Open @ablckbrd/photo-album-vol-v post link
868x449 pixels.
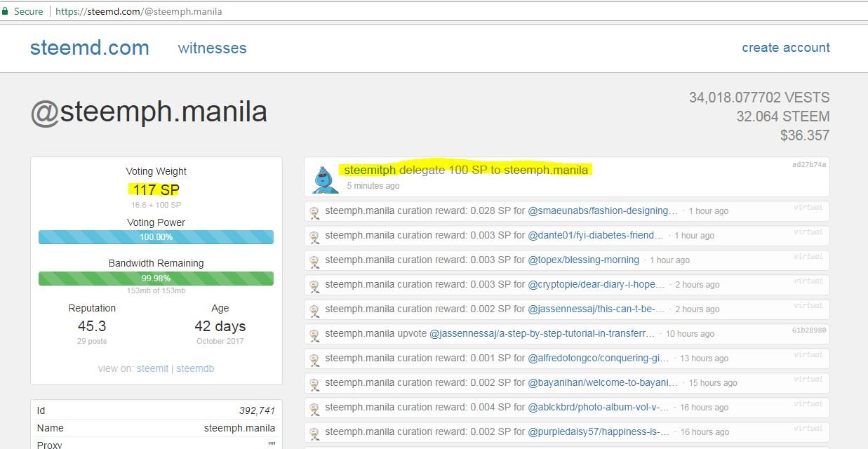pos(599,407)
